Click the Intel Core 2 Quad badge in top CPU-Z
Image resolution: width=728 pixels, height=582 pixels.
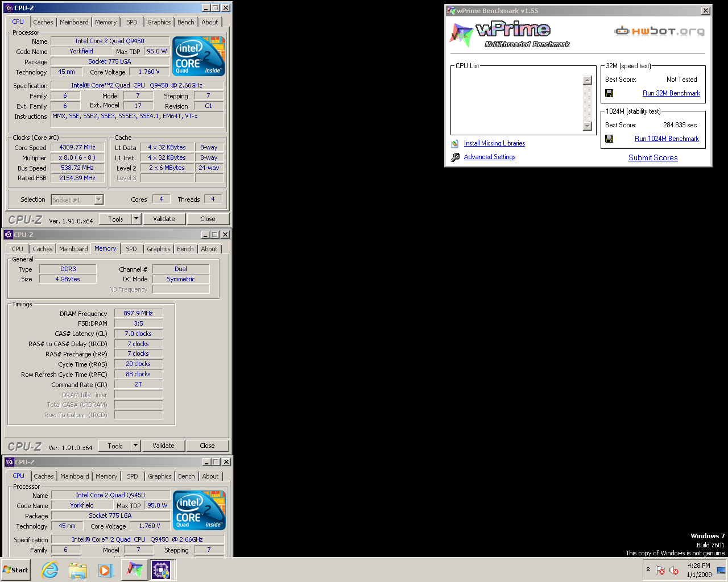(x=199, y=56)
